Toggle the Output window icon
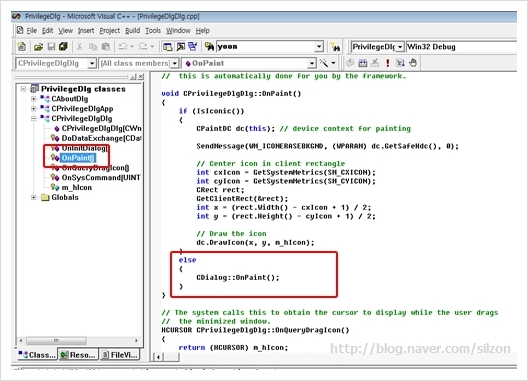 [181, 46]
